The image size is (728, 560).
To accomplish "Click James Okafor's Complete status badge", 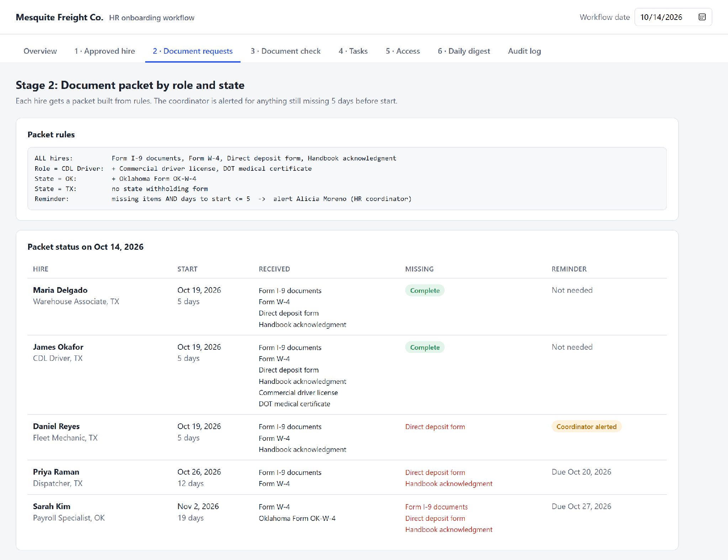I will click(x=424, y=347).
